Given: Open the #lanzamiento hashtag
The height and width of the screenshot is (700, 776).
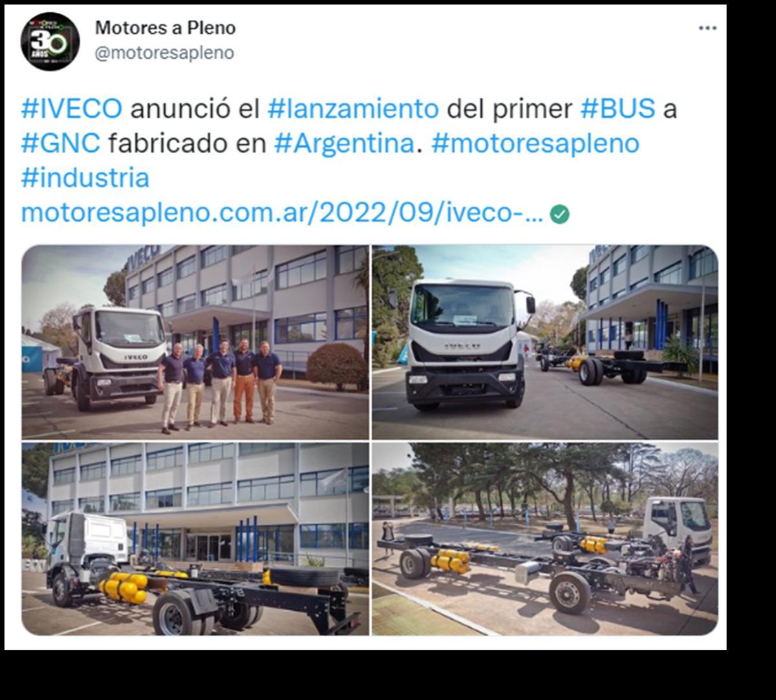Looking at the screenshot, I should tap(353, 109).
